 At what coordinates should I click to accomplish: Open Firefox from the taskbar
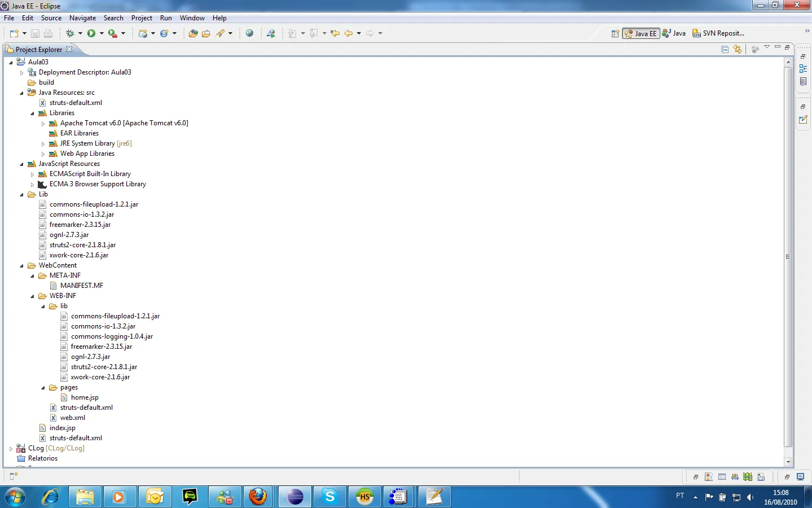click(x=258, y=497)
